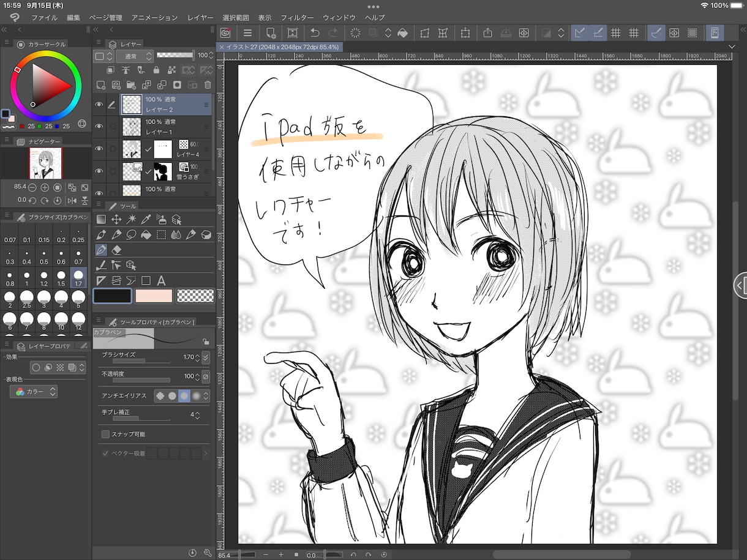Open レイヤープロパティ panel tab
This screenshot has width=747, height=560.
coord(45,346)
